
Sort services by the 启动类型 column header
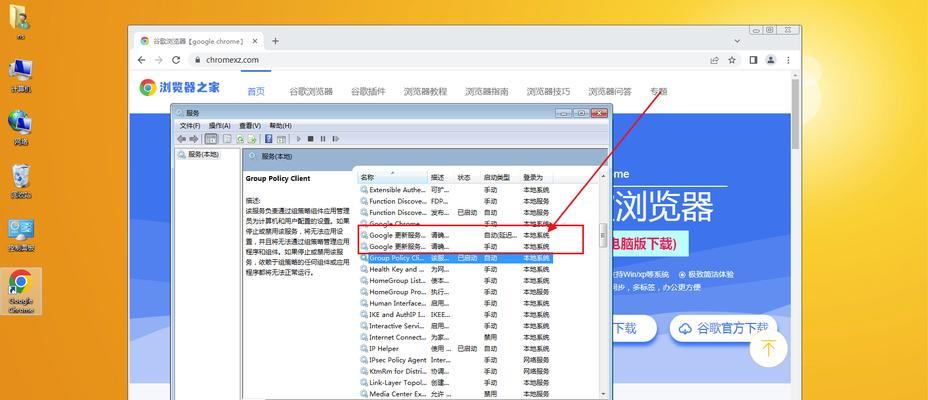tap(501, 178)
